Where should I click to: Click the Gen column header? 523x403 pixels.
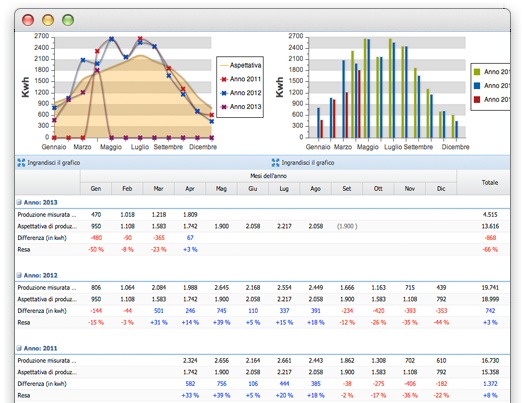(96, 188)
